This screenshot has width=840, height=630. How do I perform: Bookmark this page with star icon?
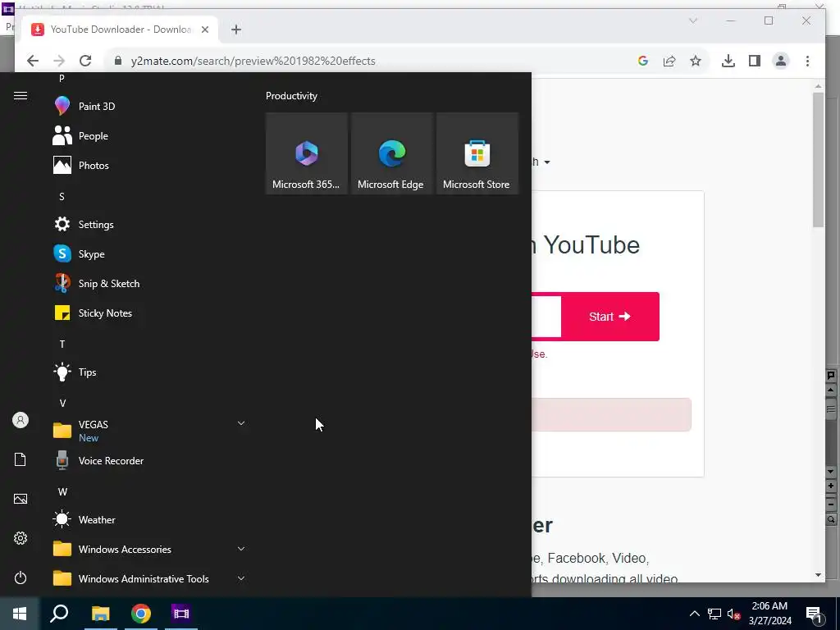(x=696, y=61)
